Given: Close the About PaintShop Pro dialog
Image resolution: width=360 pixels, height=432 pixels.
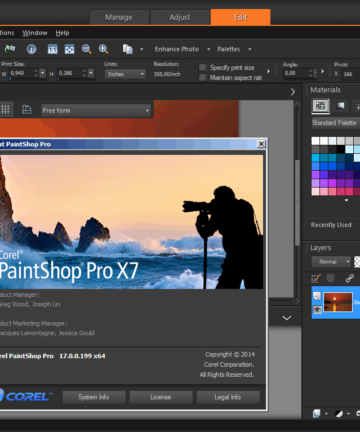Looking at the screenshot, I should 261,144.
